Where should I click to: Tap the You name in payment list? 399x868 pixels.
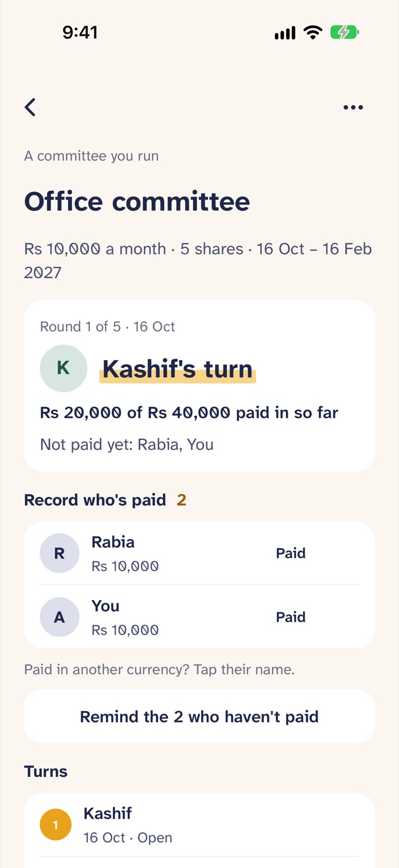pyautogui.click(x=105, y=606)
